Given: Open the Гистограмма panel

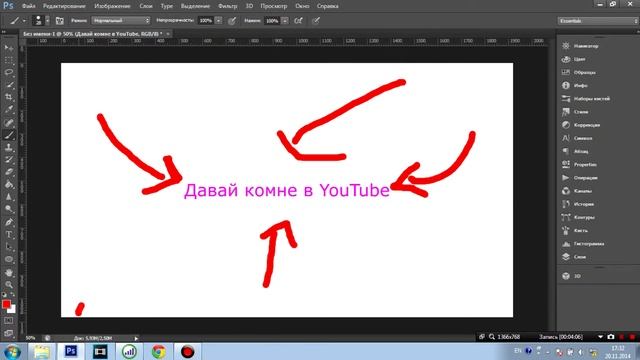Looking at the screenshot, I should (583, 244).
